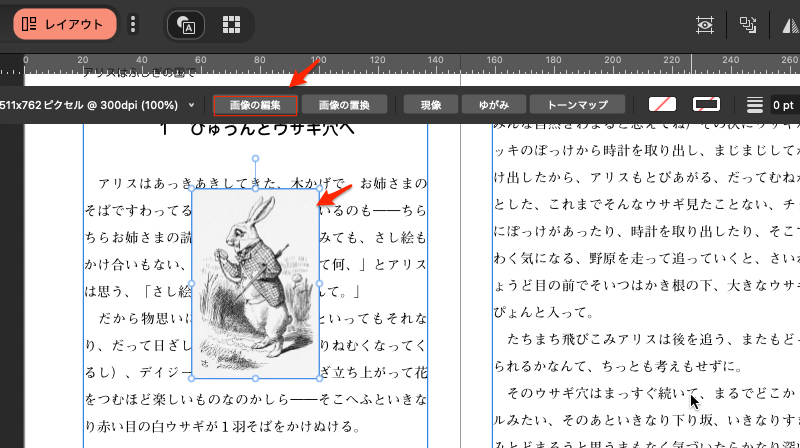Click the レイアウト persona button
This screenshot has width=800, height=448.
point(63,24)
